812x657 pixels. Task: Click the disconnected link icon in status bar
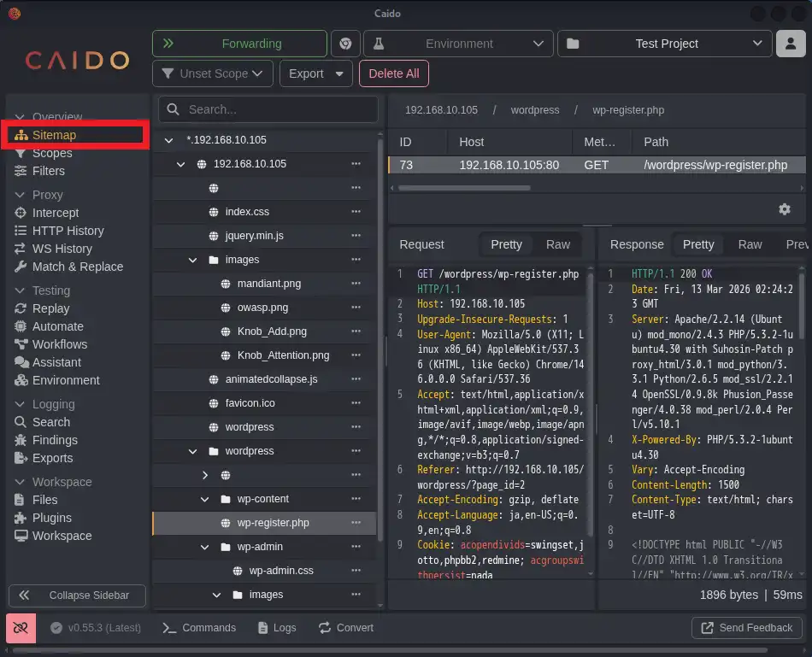click(x=21, y=627)
